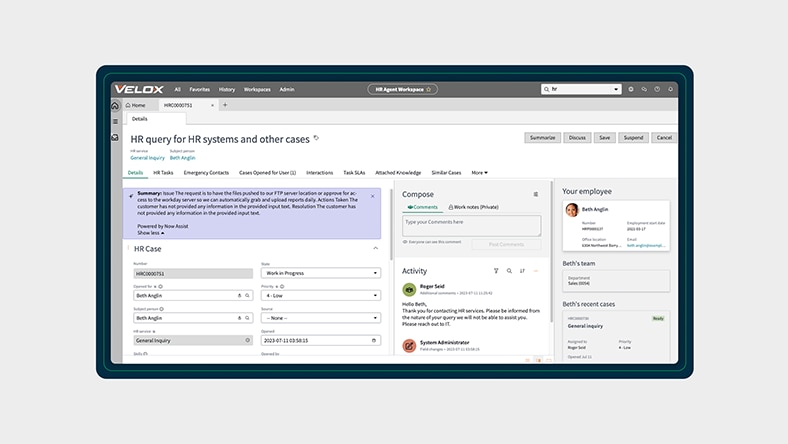The width and height of the screenshot is (788, 444).
Task: Switch to Task SLAs tab
Action: click(x=354, y=172)
